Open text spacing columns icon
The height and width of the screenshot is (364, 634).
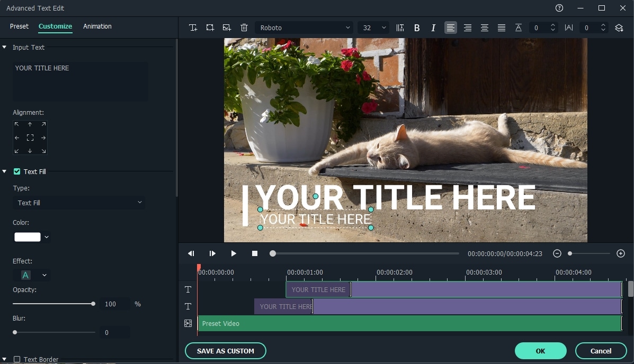coord(400,28)
